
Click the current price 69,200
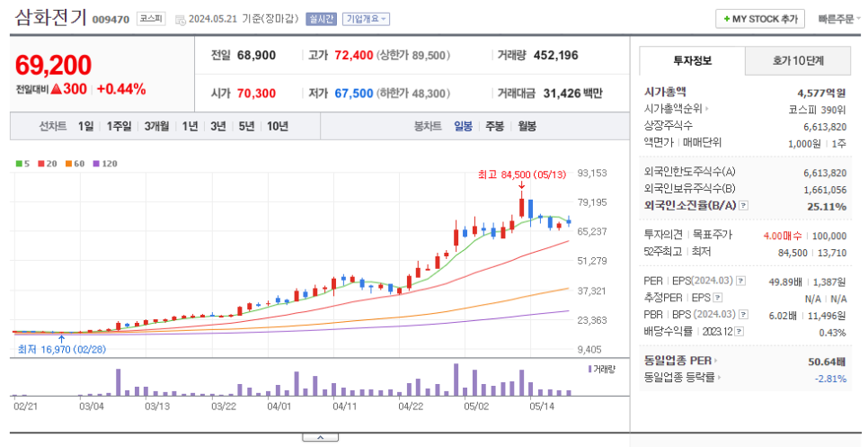pyautogui.click(x=54, y=66)
